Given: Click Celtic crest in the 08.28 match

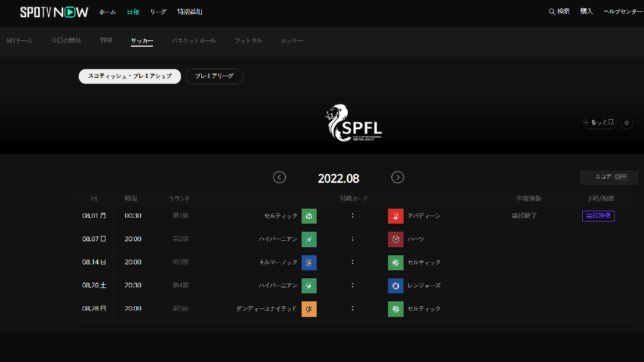Looking at the screenshot, I should (x=396, y=309).
